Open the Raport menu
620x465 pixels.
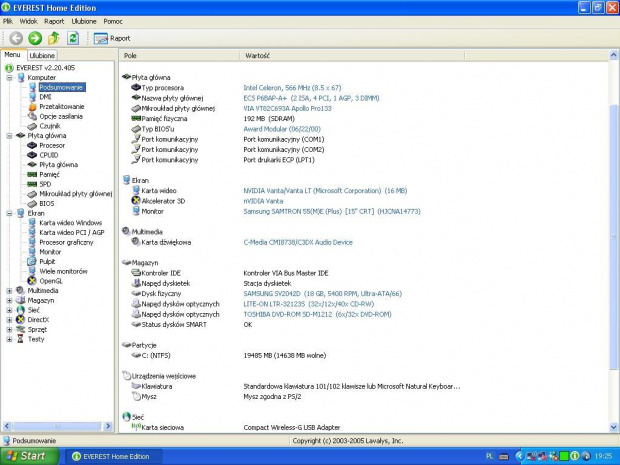53,20
